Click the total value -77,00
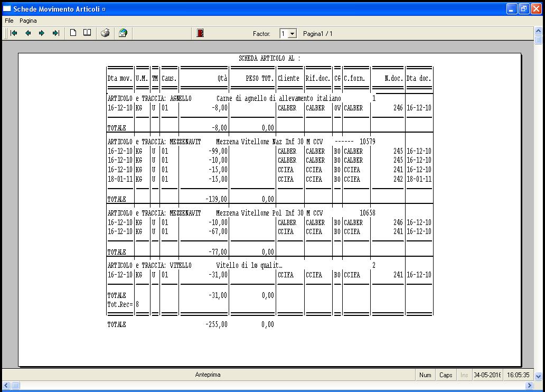The image size is (545, 392). point(218,252)
